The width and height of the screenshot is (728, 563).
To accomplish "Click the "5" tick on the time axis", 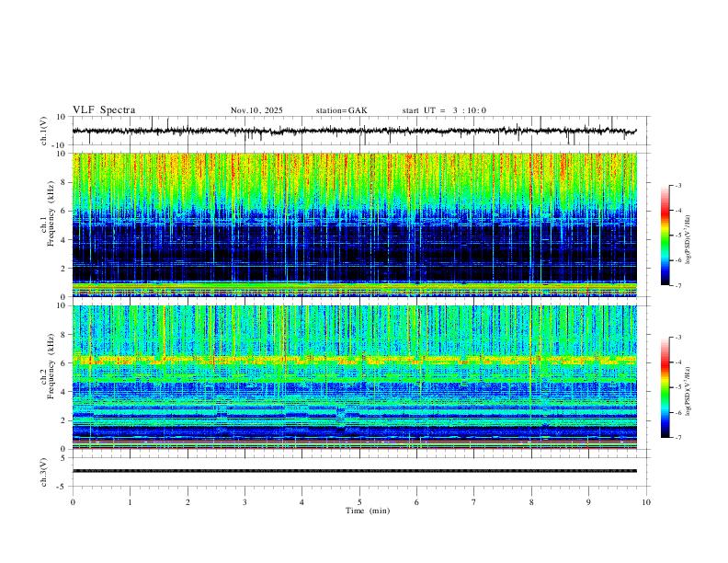I will coord(359,502).
